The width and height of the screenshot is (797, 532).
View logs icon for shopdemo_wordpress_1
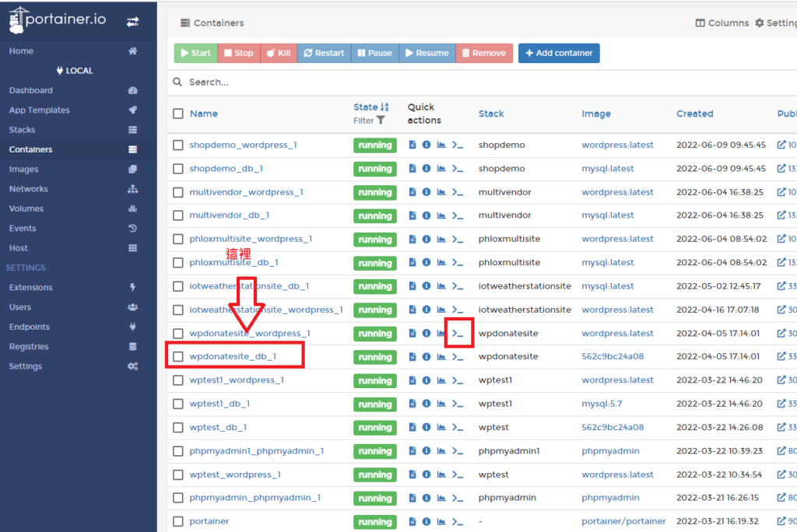point(413,145)
